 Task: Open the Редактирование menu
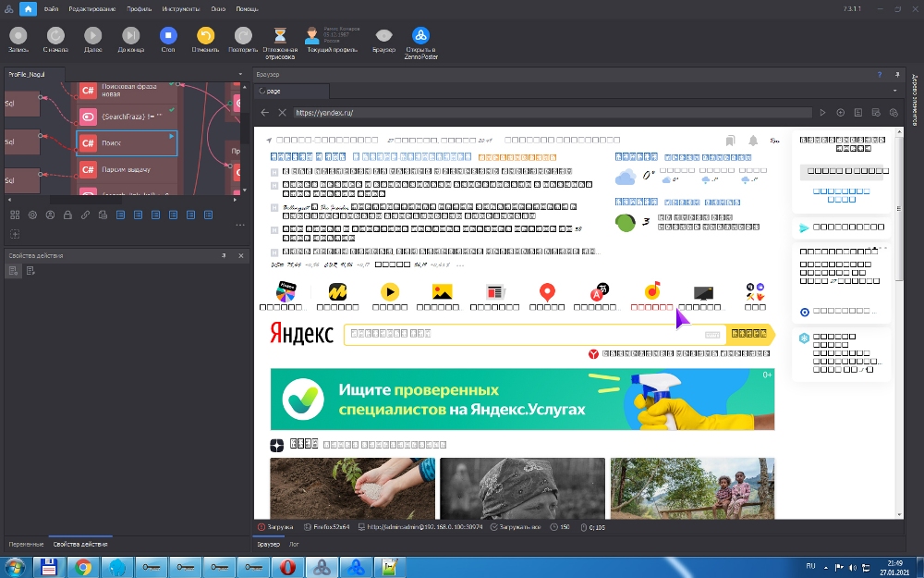91,9
